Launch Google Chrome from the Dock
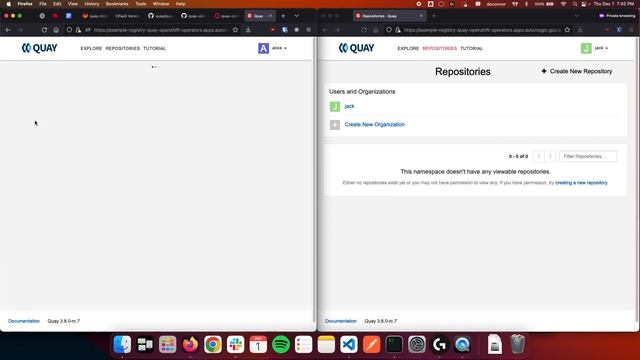 tap(213, 344)
